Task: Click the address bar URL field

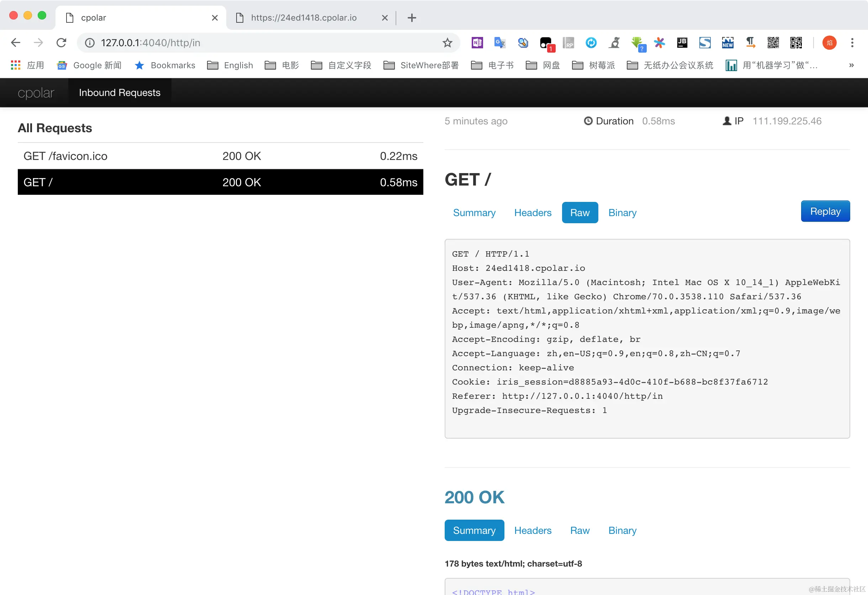Action: pos(261,43)
